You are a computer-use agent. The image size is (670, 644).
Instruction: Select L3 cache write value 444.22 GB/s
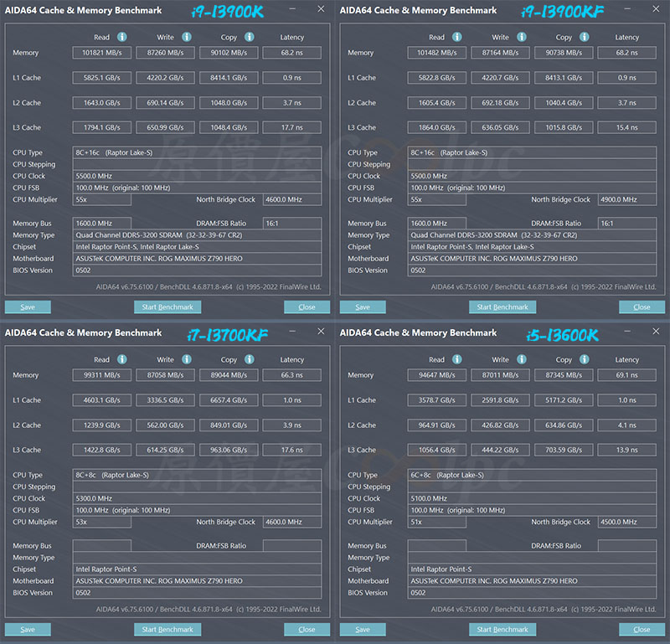pos(500,450)
